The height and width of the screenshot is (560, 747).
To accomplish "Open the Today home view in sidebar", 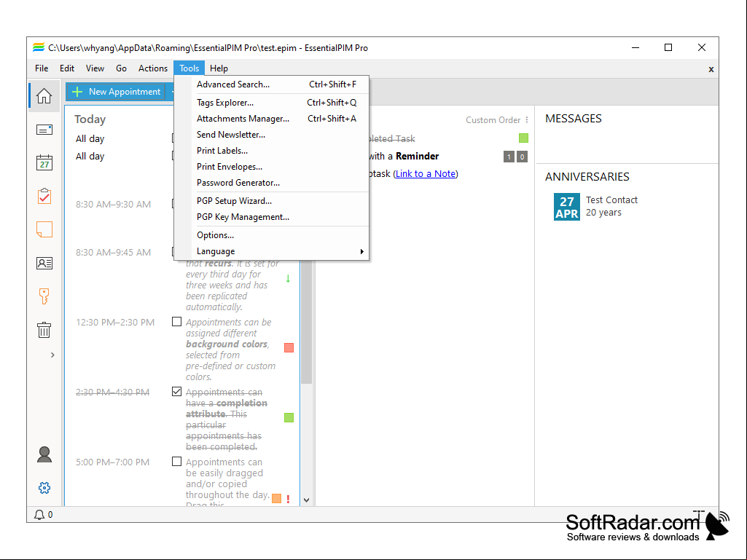I will (44, 95).
